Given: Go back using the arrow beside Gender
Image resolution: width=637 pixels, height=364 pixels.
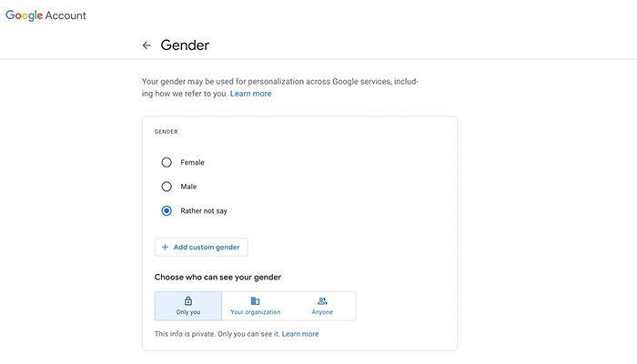Looking at the screenshot, I should pyautogui.click(x=147, y=45).
